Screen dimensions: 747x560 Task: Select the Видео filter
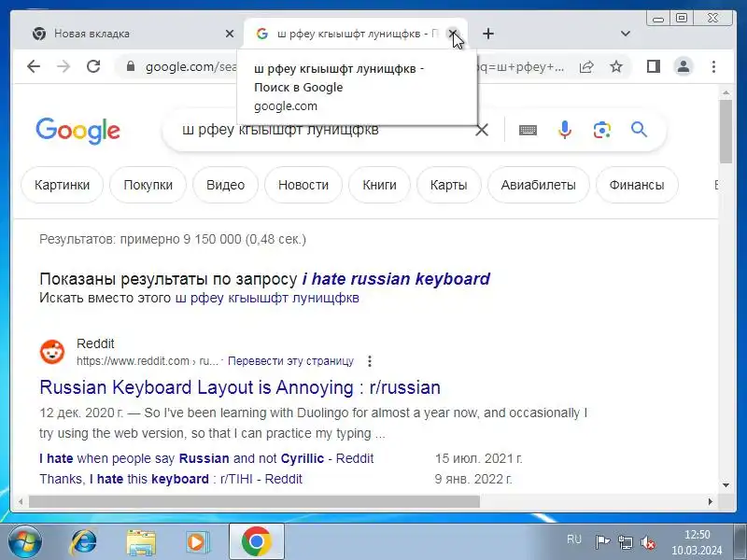pos(225,185)
